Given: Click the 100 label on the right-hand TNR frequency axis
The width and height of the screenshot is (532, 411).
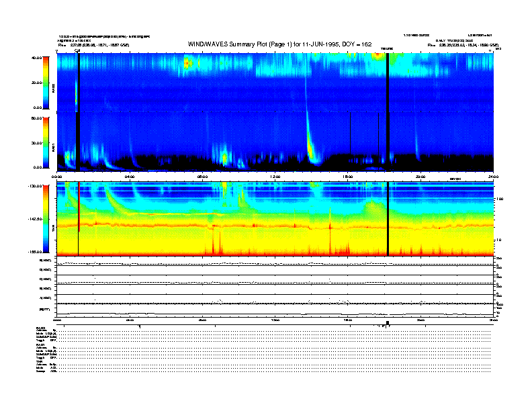Looking at the screenshot, I should coord(500,199).
